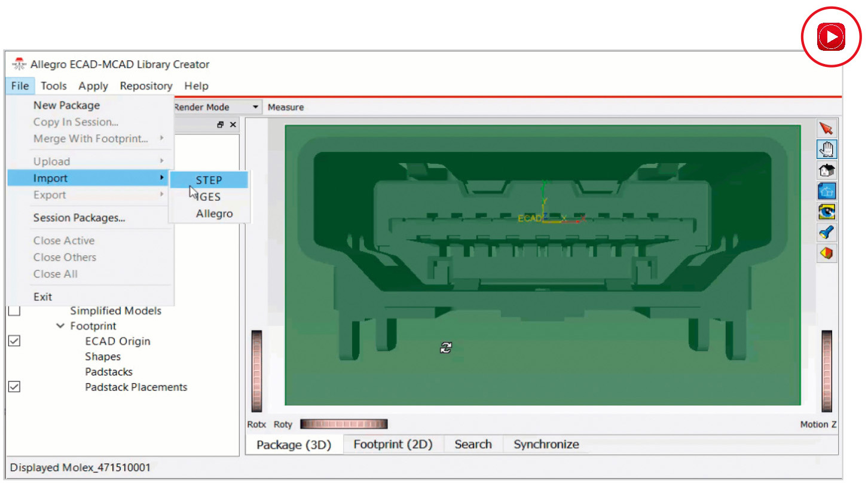This screenshot has height=483, width=868.
Task: Click the refresh rotate cursor icon in viewport
Action: click(446, 347)
